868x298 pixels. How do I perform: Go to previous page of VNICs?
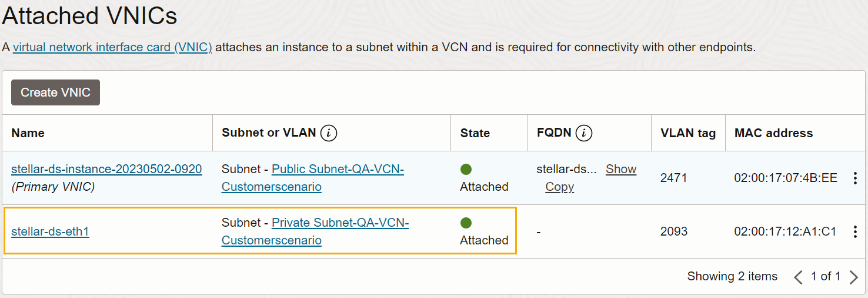point(798,277)
